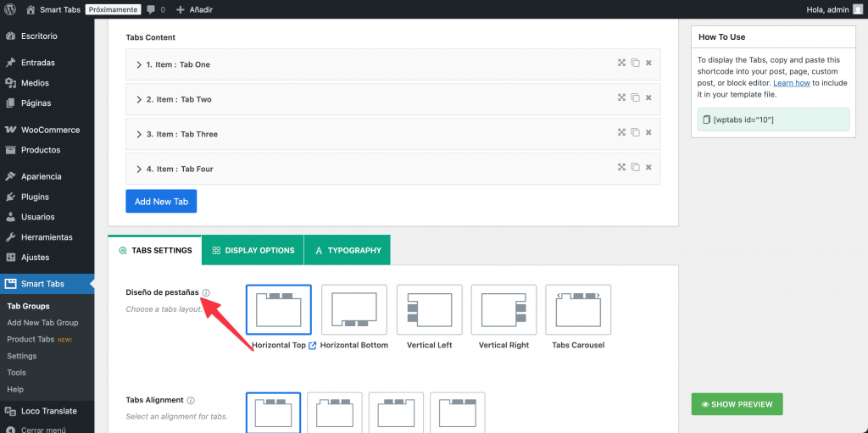
Task: Duplicate the Tab One item
Action: (636, 63)
